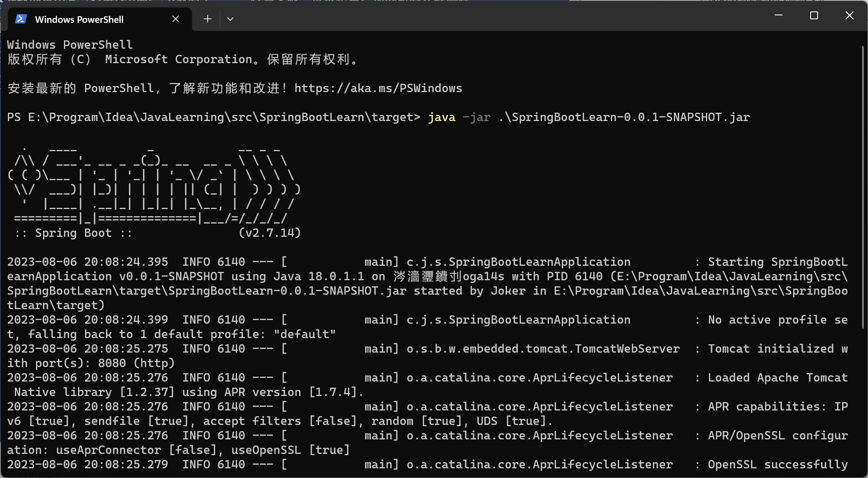Click the Microsoft Corporation copyright line
This screenshot has width=868, height=478.
[183, 59]
